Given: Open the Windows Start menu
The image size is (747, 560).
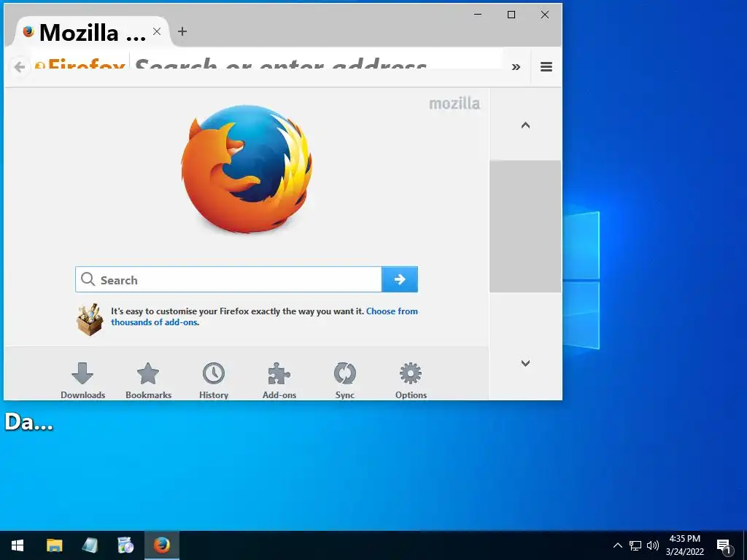Looking at the screenshot, I should point(18,545).
